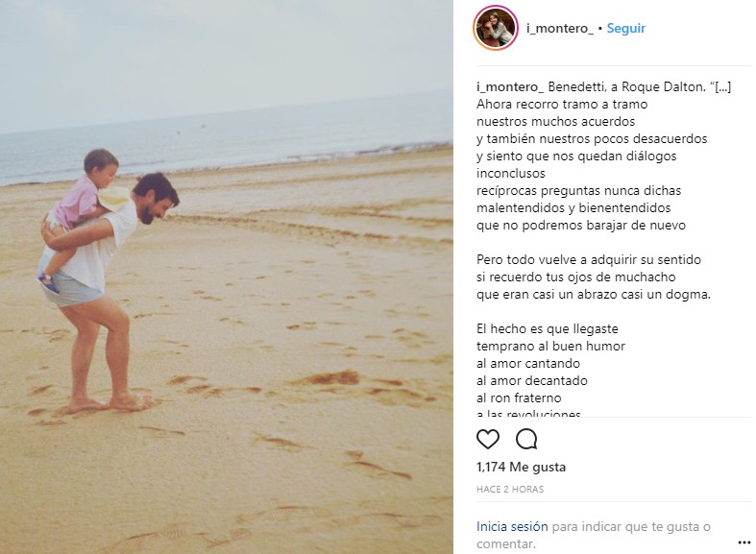The width and height of the screenshot is (756, 554).
Task: Click 'Pero todo vuelve a adquirir su sentido'
Action: (x=589, y=259)
